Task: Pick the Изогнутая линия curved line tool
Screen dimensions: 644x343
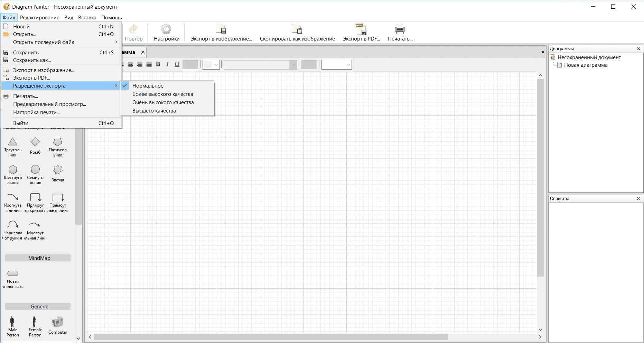Action: point(13,202)
